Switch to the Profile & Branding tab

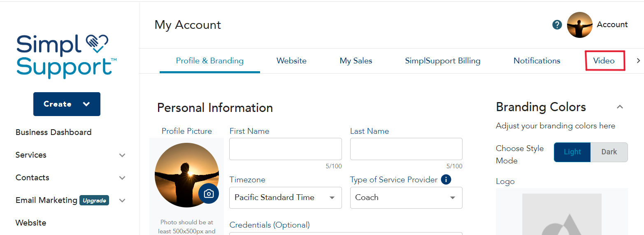[210, 61]
